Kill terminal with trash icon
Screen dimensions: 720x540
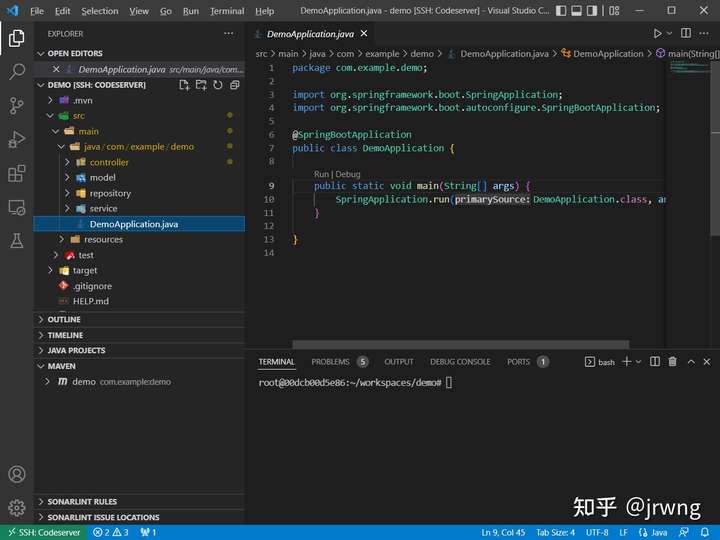click(672, 362)
